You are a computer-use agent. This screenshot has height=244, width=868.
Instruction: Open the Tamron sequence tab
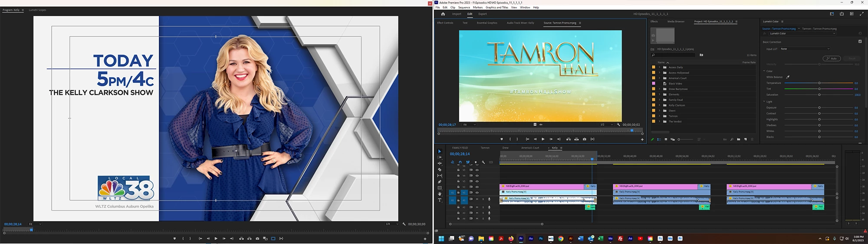(485, 148)
